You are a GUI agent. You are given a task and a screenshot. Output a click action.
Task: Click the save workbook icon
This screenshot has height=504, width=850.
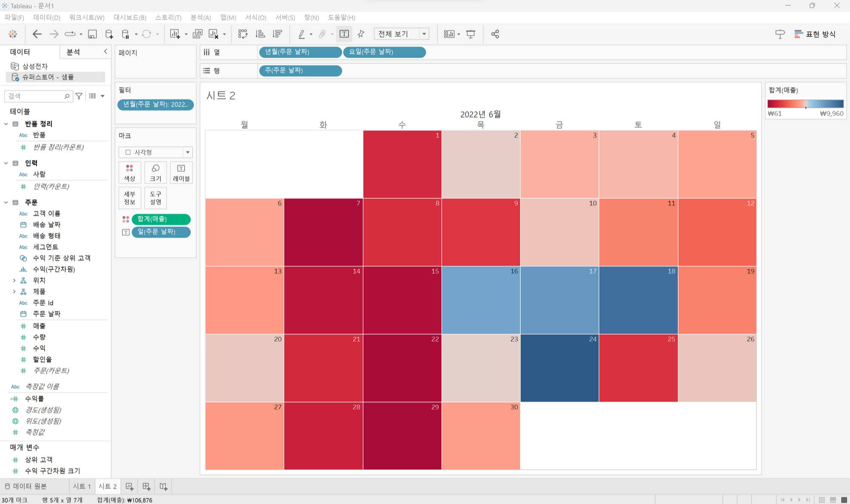click(x=92, y=34)
